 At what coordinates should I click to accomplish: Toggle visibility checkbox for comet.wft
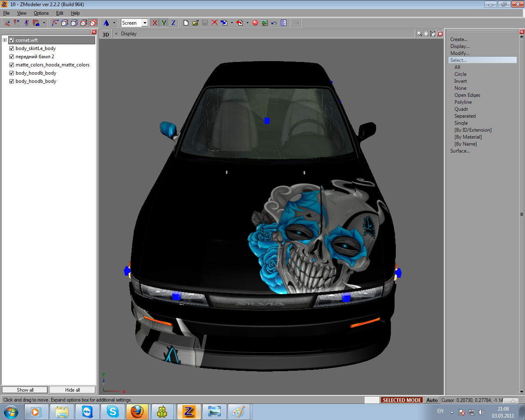[x=11, y=40]
